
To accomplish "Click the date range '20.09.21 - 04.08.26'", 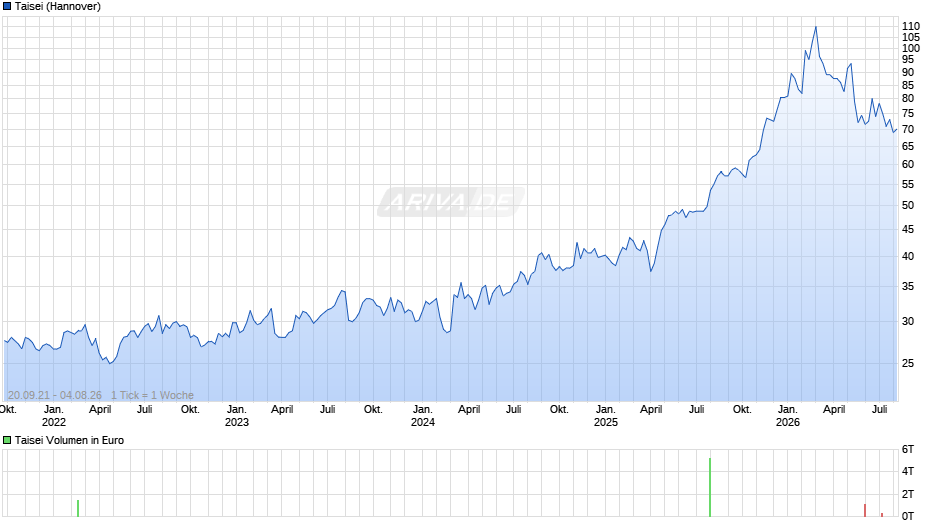I will coord(55,395).
